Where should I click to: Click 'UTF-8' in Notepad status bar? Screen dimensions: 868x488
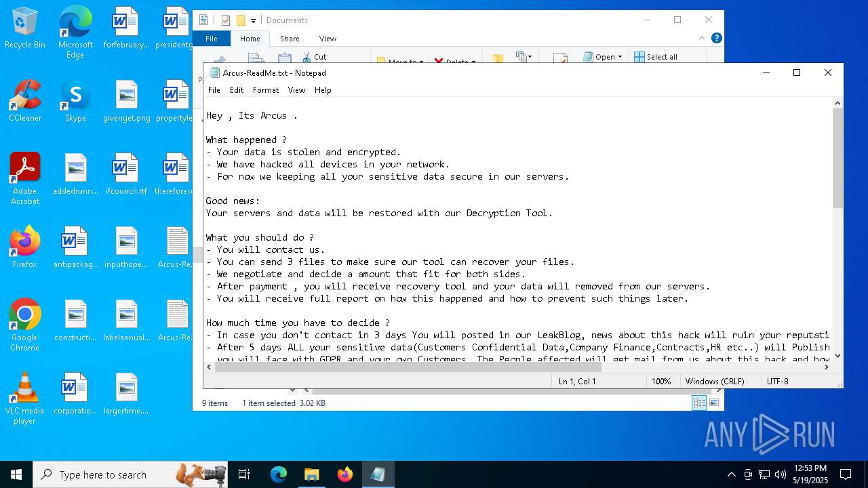[x=777, y=382]
